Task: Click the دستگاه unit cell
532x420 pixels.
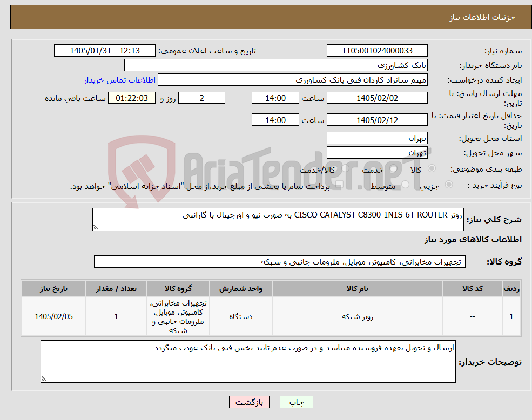Action: [x=240, y=316]
